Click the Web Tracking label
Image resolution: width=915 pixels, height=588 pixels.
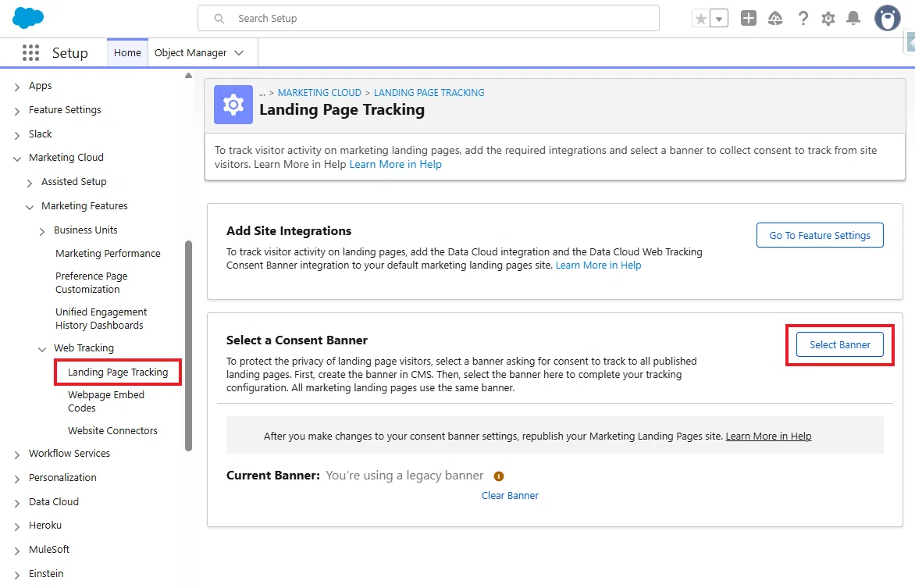click(84, 348)
